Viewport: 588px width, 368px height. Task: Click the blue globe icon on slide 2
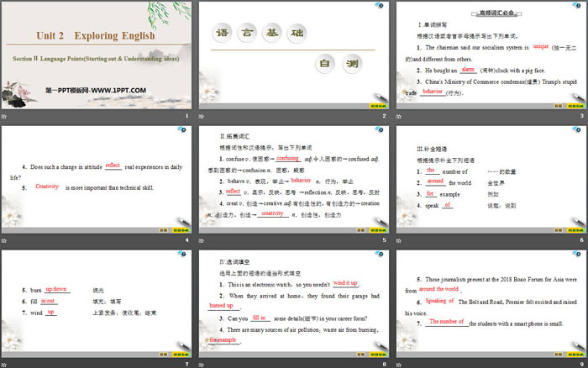pos(380,5)
